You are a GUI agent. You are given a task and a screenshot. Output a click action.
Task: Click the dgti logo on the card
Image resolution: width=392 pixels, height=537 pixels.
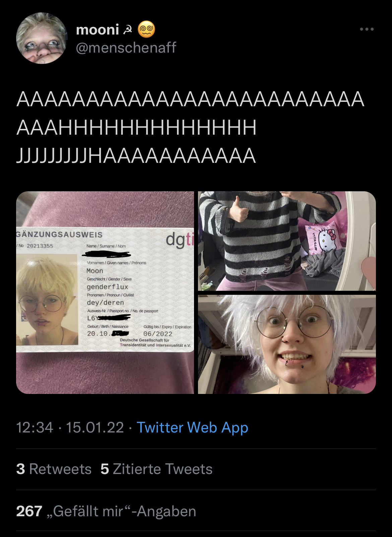[180, 240]
